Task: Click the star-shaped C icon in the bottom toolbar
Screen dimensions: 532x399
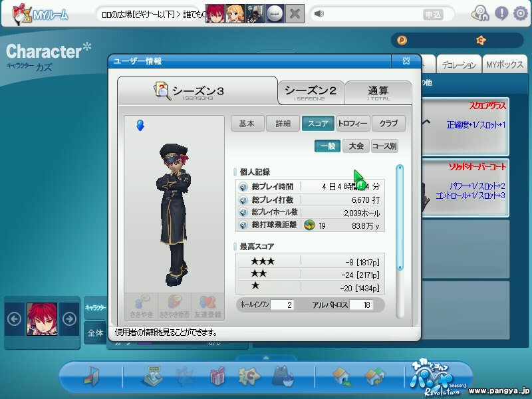Action: tap(249, 376)
